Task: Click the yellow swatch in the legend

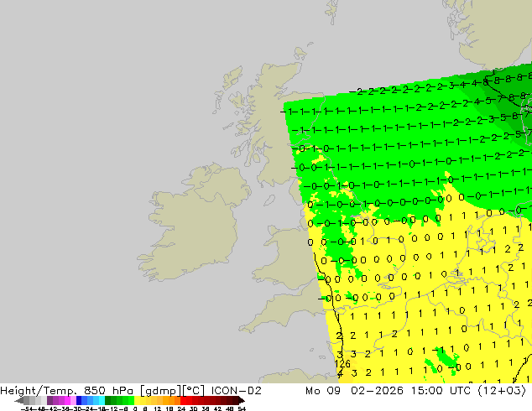Action: click(137, 400)
